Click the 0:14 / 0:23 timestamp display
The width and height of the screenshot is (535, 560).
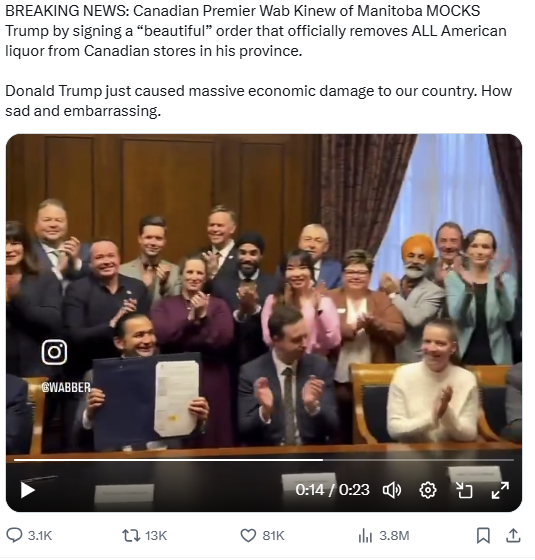click(x=332, y=490)
